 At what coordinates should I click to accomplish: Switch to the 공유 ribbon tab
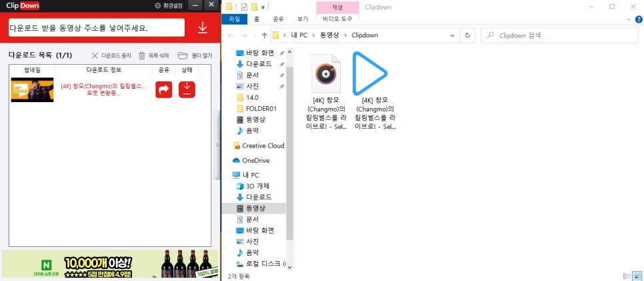point(279,19)
